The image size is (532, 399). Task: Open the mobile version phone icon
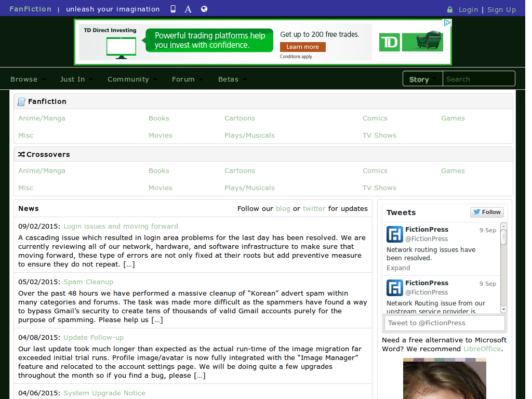(173, 9)
